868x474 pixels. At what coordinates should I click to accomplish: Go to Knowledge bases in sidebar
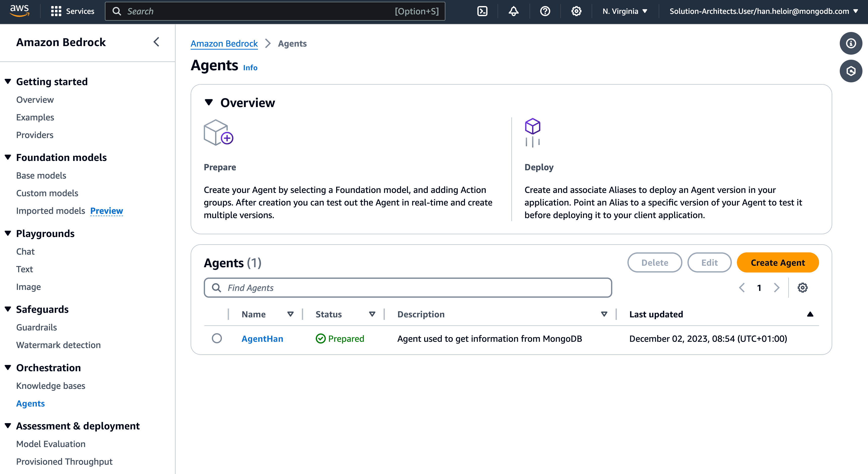[x=50, y=385]
